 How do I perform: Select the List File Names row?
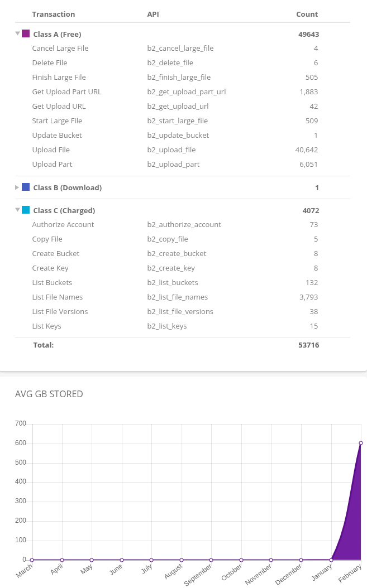(x=58, y=297)
